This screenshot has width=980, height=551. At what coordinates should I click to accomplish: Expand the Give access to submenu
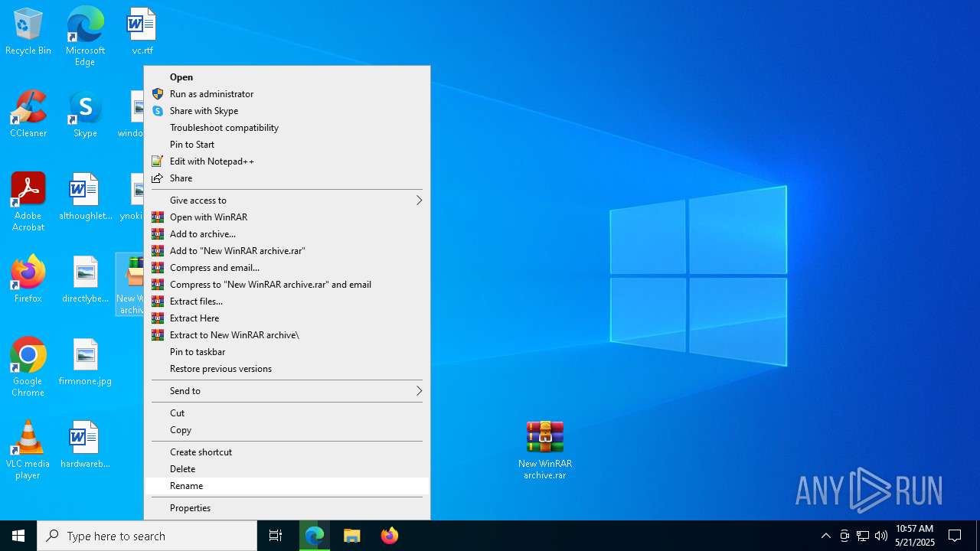(x=287, y=201)
